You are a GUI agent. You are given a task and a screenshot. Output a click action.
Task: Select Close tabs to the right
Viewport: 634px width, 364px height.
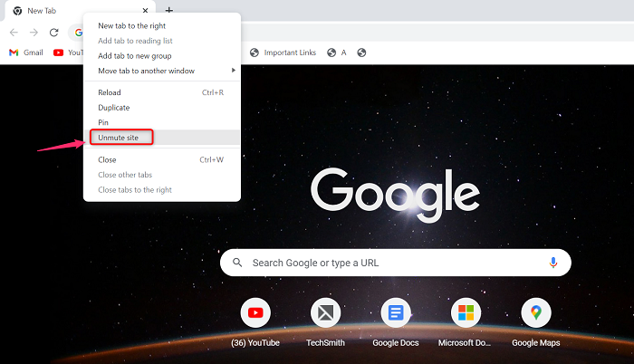(x=162, y=189)
